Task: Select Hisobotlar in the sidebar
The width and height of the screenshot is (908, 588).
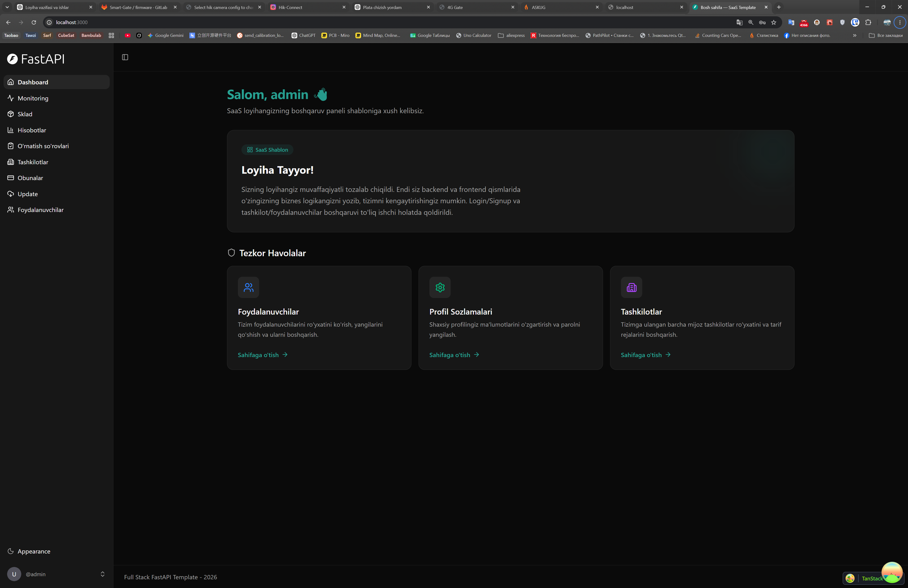Action: pyautogui.click(x=57, y=130)
